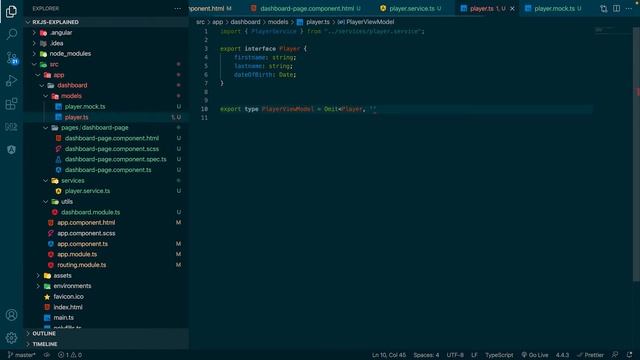Change the LF end-of-line sequence
This screenshot has width=640, height=360.
(474, 355)
